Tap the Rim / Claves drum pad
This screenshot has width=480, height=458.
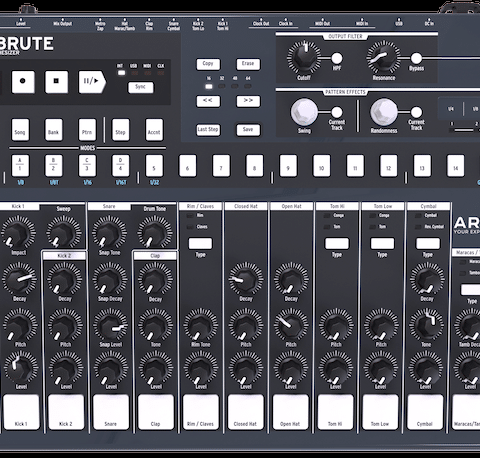201,412
